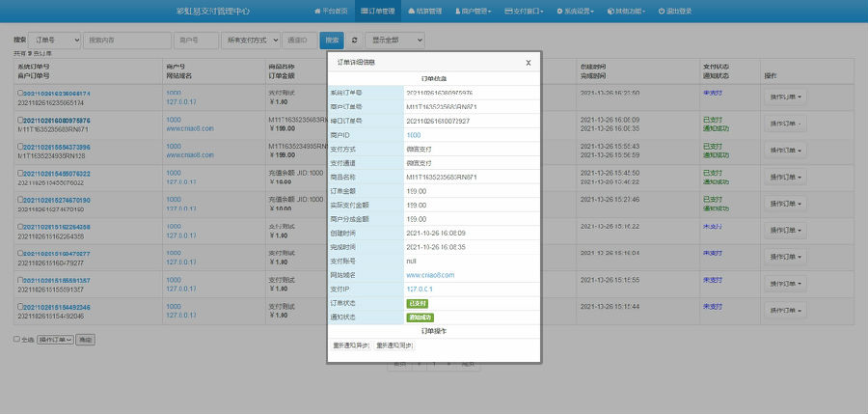
Task: Expand the 其他功能 navigation dropdown
Action: tap(626, 11)
